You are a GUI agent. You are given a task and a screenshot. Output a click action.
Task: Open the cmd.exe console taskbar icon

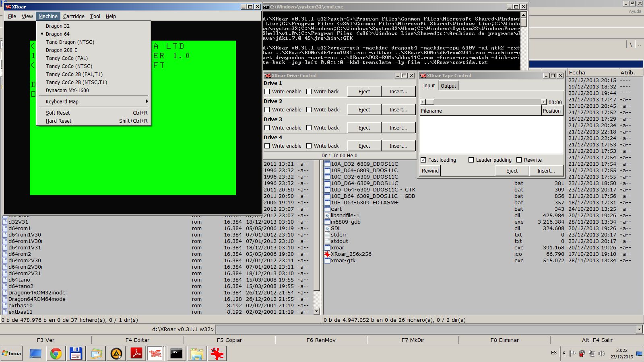(176, 354)
